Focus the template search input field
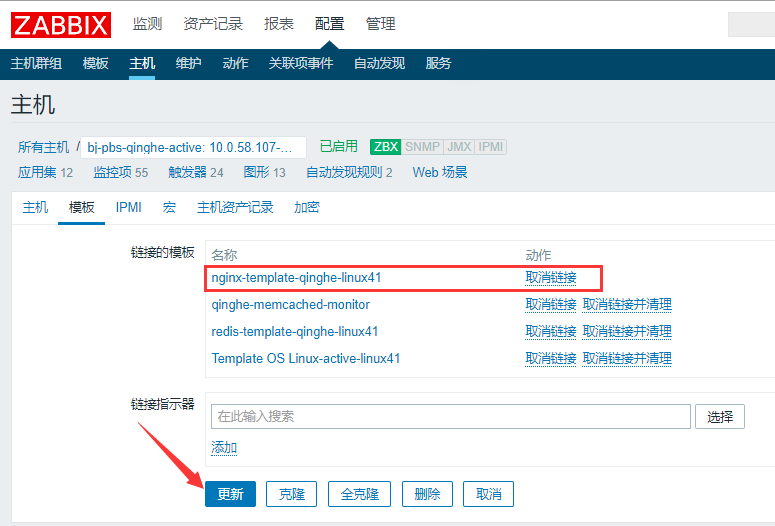Screen dimensions: 775x526 tap(451, 417)
